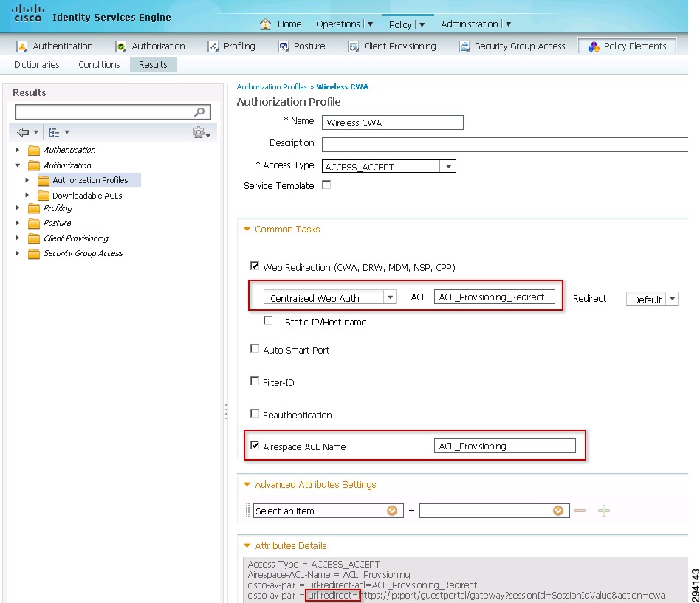
Task: Click the Home link
Action: (x=289, y=24)
